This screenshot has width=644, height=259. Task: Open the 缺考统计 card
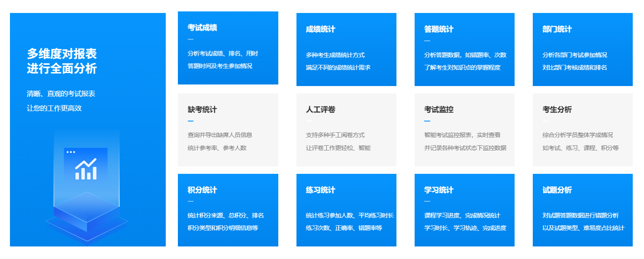point(228,130)
